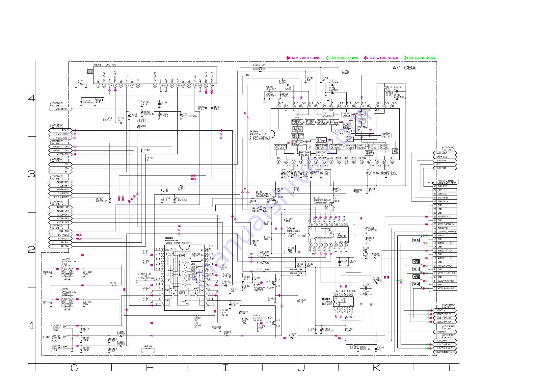Click the C1716 capacitor label
Screen dimensions: 560x392
[345, 72]
